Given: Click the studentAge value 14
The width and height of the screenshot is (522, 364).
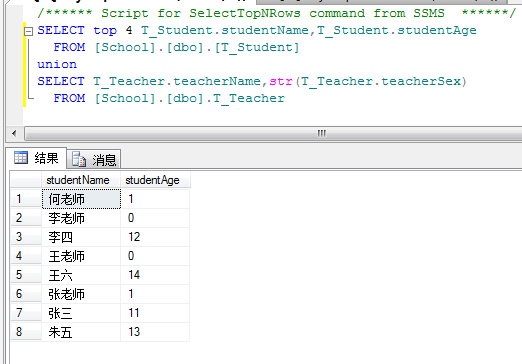Looking at the screenshot, I should coord(155,275).
